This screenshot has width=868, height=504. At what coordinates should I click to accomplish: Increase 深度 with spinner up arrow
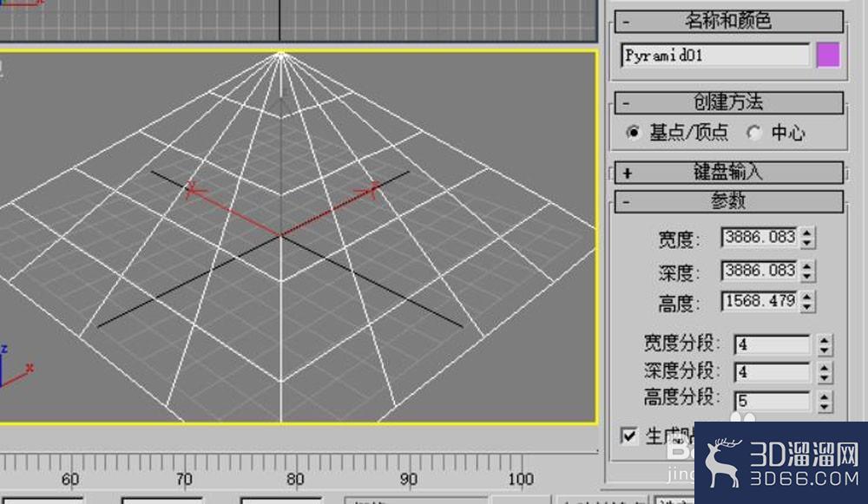(807, 265)
